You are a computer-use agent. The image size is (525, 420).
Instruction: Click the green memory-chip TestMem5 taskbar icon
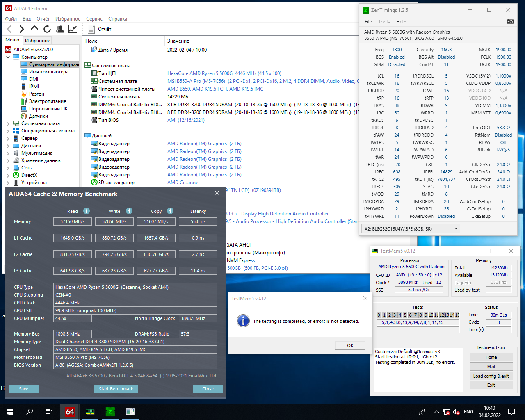click(x=90, y=412)
